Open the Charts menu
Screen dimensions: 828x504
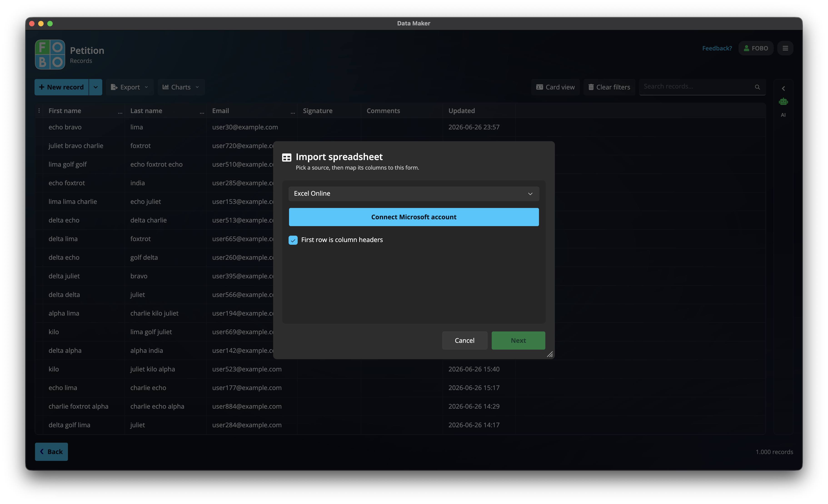click(181, 87)
